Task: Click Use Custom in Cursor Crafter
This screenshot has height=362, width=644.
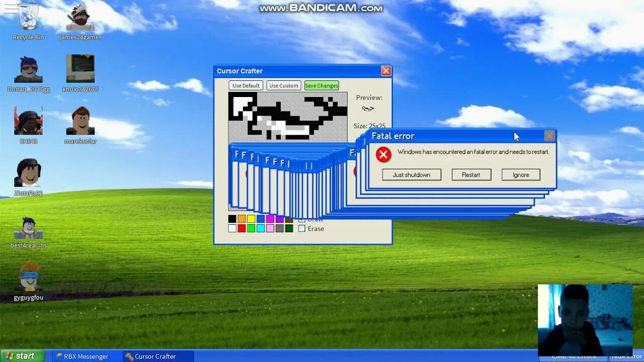Action: (x=284, y=85)
